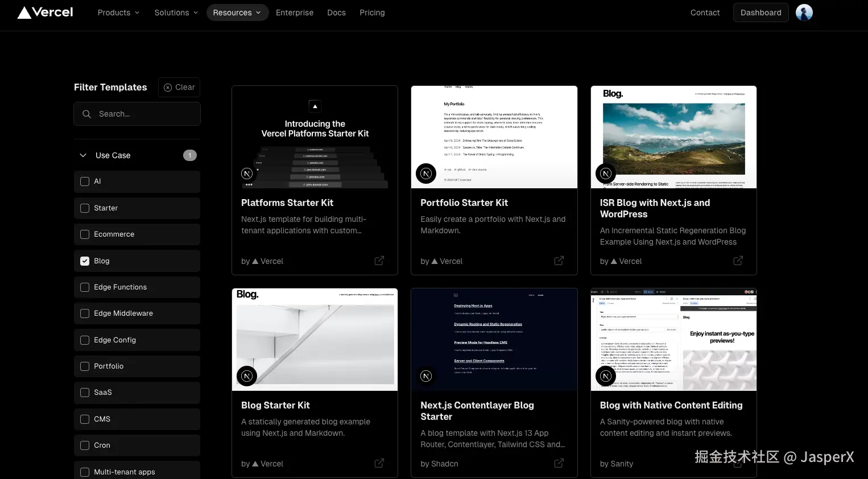Open external link icon on Portfolio Starter Kit card
The height and width of the screenshot is (479, 868).
click(559, 261)
